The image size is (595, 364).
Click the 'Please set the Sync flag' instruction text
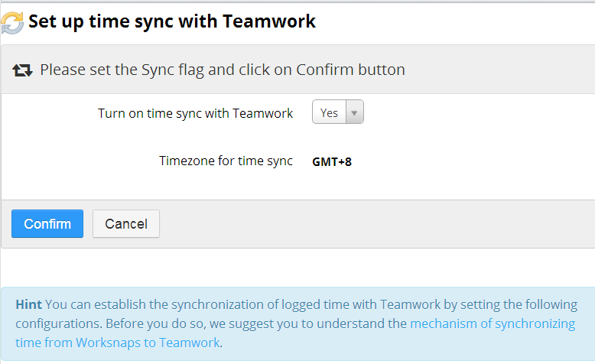click(122, 70)
